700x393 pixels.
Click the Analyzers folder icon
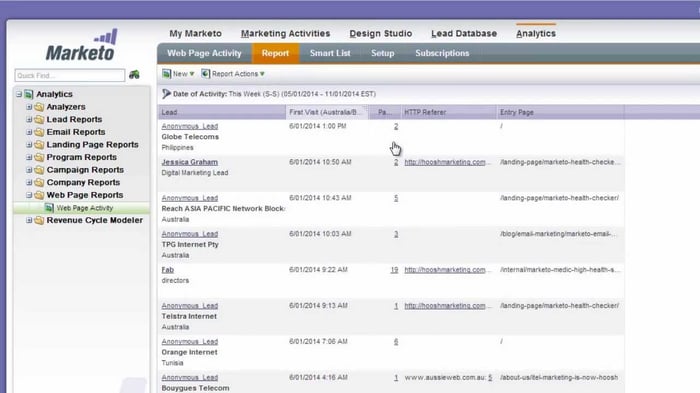pos(39,107)
